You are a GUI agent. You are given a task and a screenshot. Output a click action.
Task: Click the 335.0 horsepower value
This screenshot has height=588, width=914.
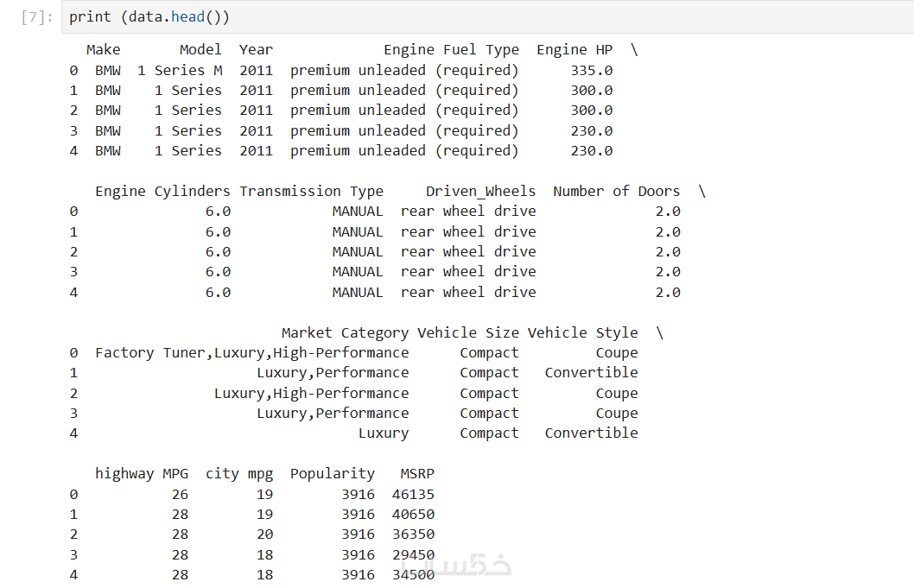(591, 70)
